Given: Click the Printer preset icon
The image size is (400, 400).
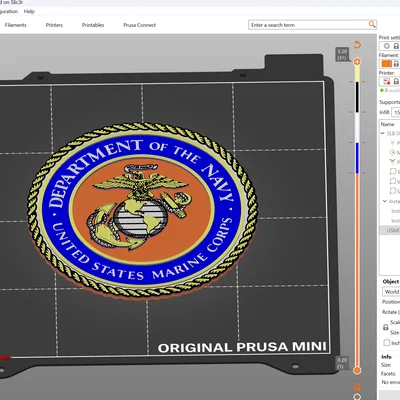Looking at the screenshot, I should [387, 81].
